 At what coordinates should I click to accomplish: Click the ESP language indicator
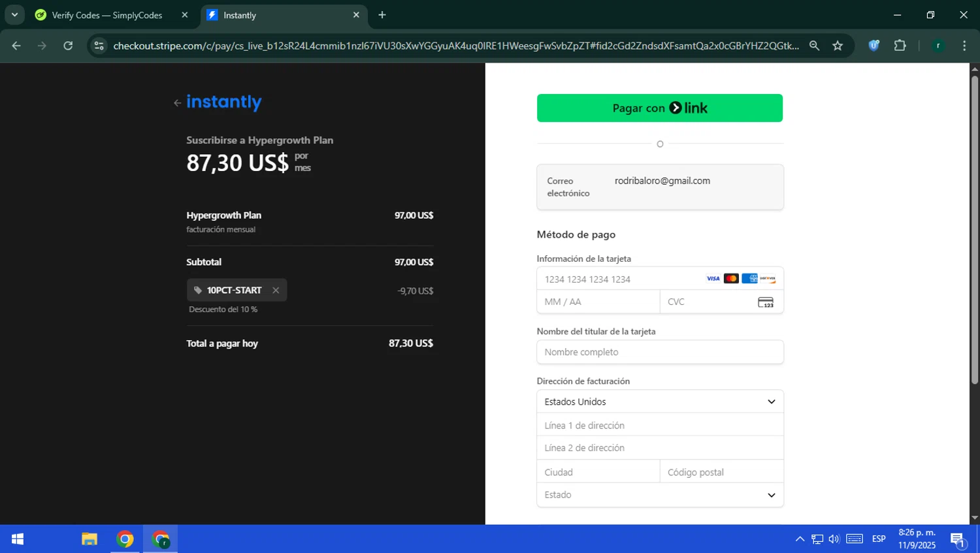pyautogui.click(x=879, y=539)
